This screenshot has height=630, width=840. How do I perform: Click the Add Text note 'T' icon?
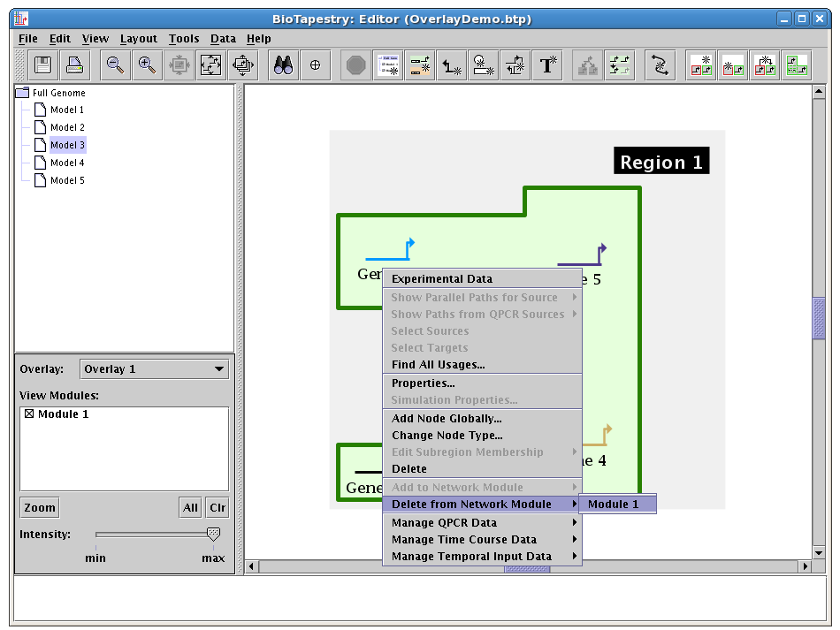click(549, 65)
